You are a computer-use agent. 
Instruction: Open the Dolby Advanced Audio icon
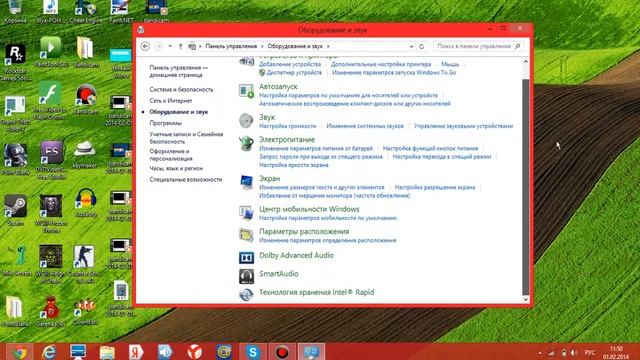(x=246, y=258)
